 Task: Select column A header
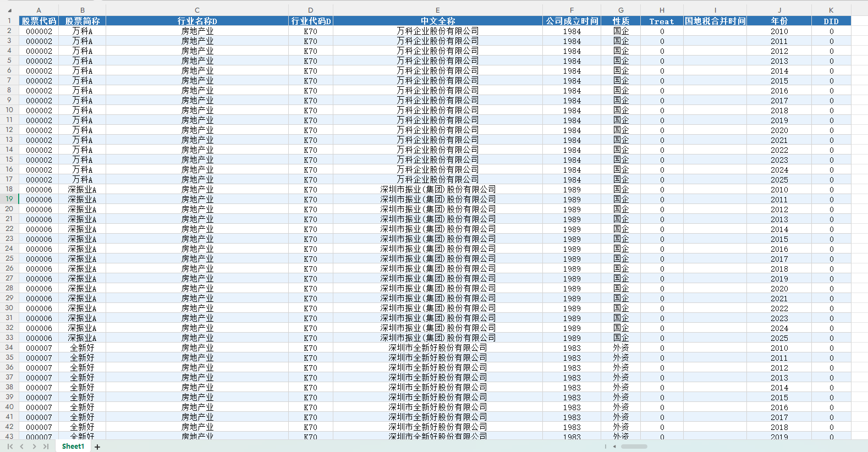pyautogui.click(x=39, y=10)
